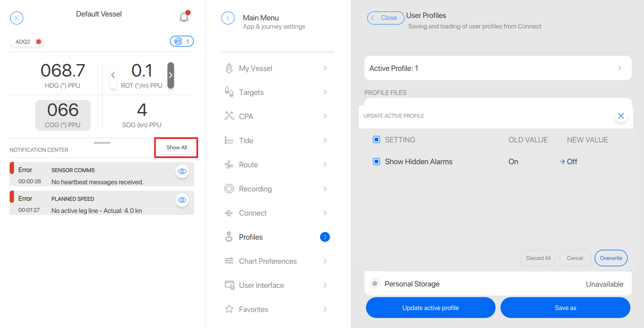Click the notification panel drag handle
Viewport: 644px width, 328px height.
[x=102, y=143]
